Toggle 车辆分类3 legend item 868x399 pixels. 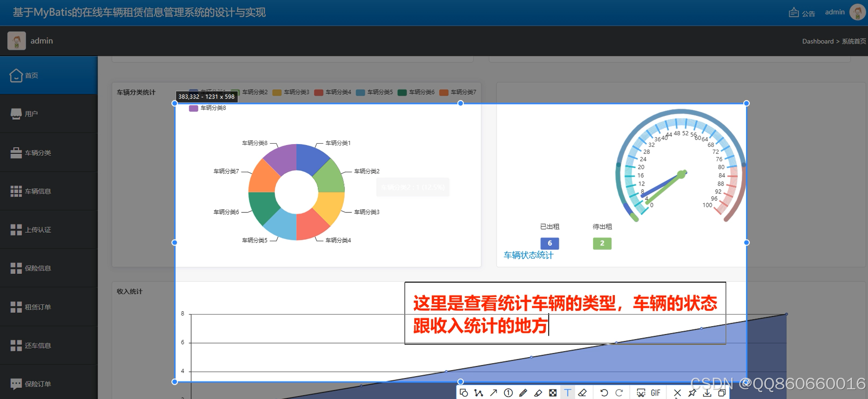291,92
